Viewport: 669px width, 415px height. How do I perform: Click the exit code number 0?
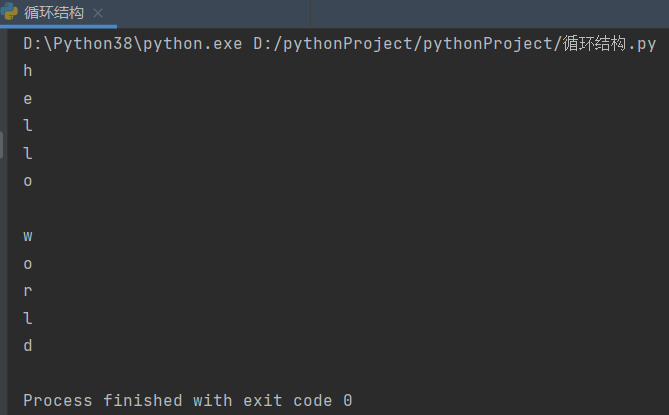coord(347,401)
